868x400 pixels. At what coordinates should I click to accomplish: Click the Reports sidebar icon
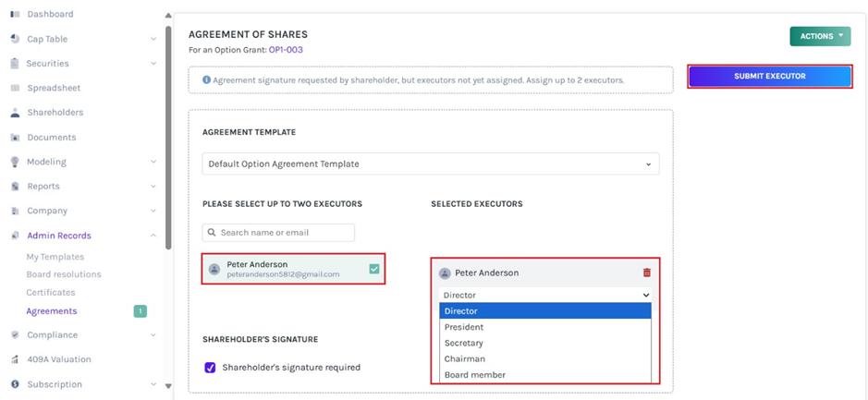tap(15, 187)
